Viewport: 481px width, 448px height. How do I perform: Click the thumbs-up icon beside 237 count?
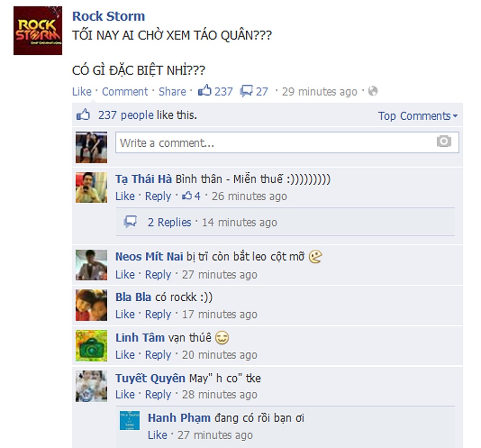pyautogui.click(x=204, y=90)
